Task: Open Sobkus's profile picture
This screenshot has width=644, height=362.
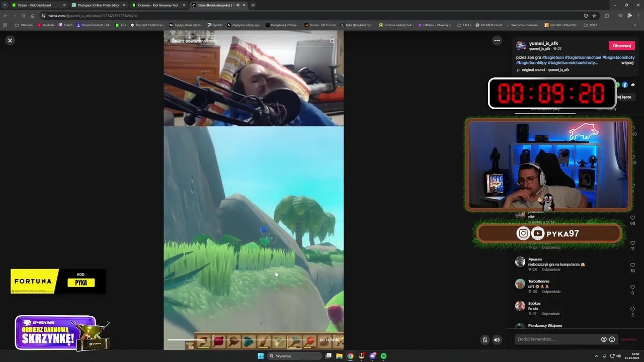Action: point(520,306)
